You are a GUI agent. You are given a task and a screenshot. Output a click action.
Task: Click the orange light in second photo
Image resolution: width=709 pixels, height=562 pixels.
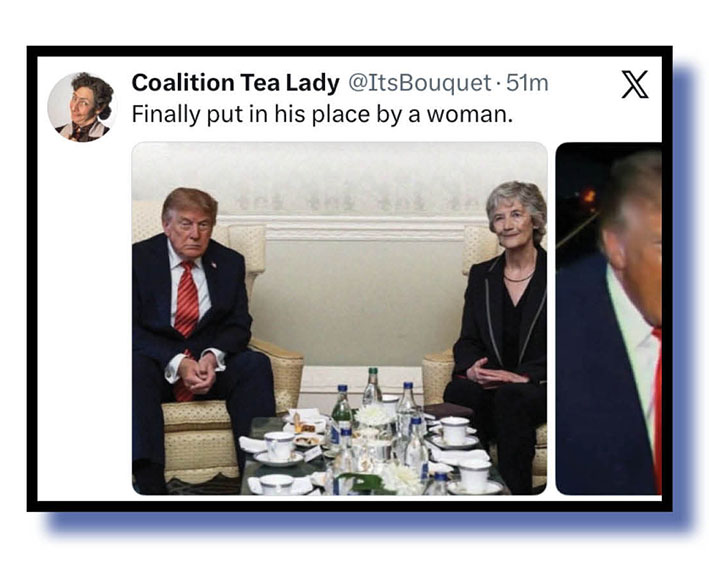pos(588,195)
